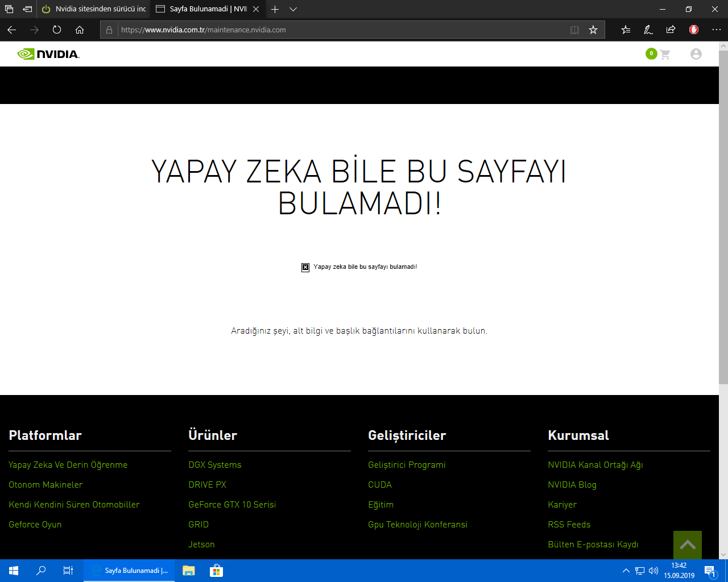Image resolution: width=728 pixels, height=582 pixels.
Task: Open the NVIDIA Blog link
Action: tap(572, 485)
